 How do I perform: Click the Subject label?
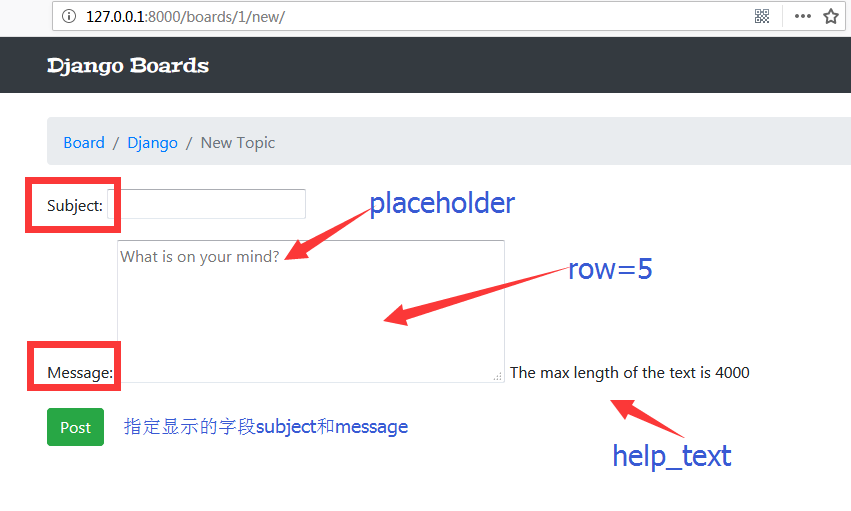point(75,206)
